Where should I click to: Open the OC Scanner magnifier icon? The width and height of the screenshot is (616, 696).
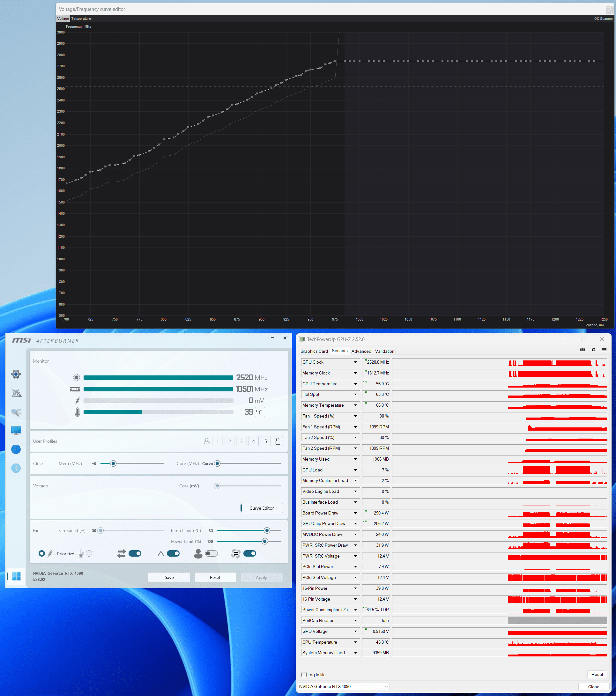[16, 412]
